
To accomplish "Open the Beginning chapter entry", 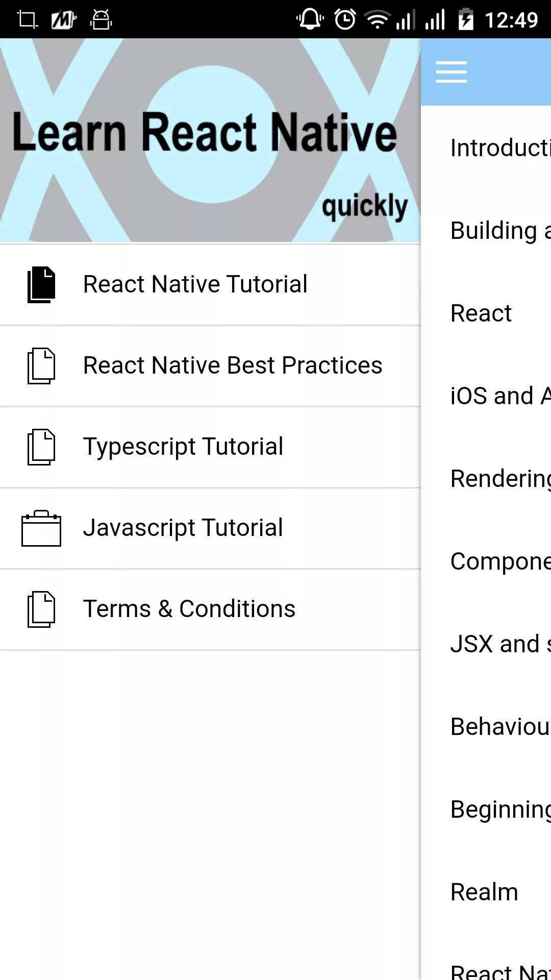I will pos(500,810).
